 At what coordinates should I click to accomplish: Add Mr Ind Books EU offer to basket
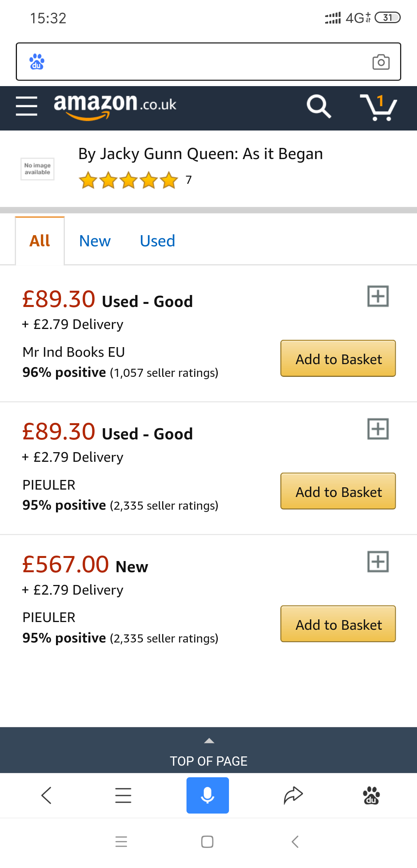[338, 358]
